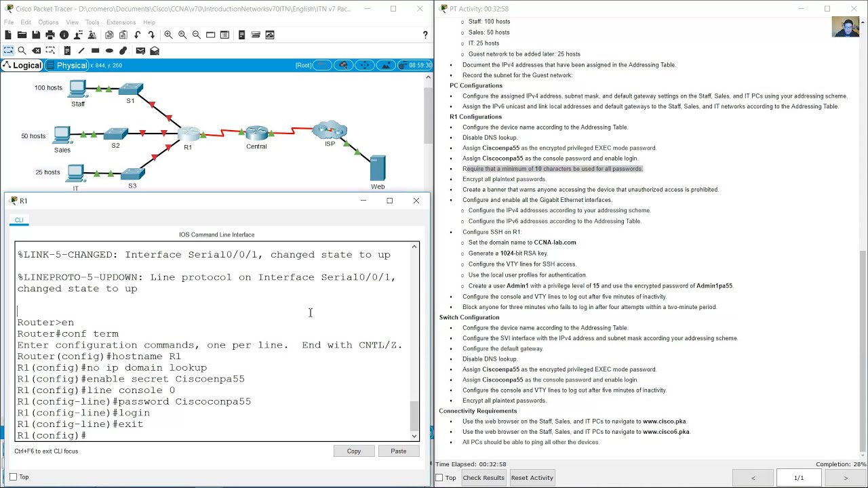Click the ISP cloud device

coord(330,130)
